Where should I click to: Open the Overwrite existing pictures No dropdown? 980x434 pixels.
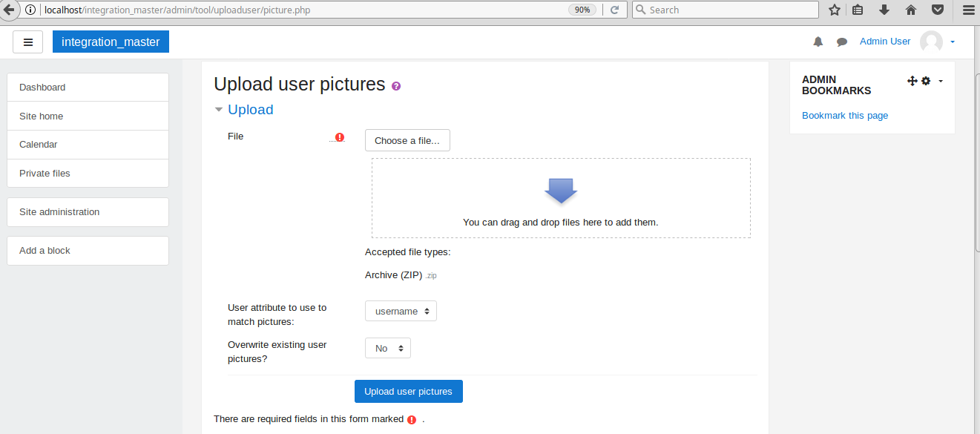click(x=388, y=348)
